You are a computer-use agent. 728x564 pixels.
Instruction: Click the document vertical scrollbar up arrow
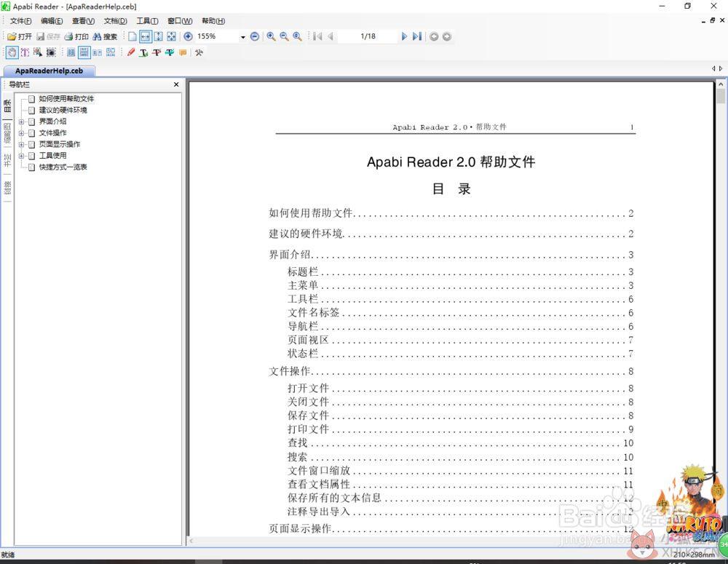[721, 84]
